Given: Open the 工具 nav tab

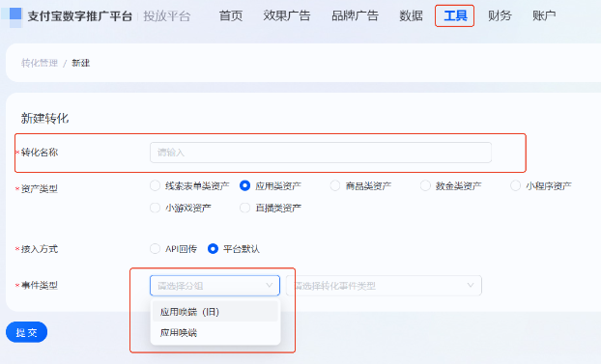Looking at the screenshot, I should (455, 15).
